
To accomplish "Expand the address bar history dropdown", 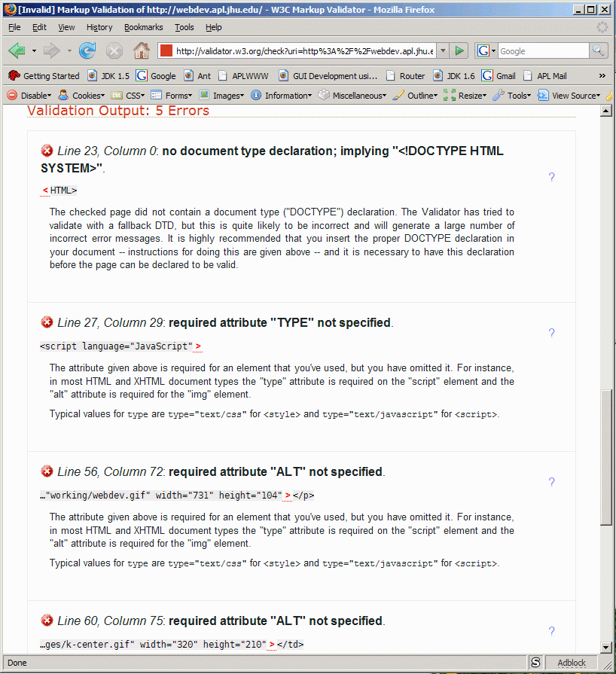I will click(443, 50).
